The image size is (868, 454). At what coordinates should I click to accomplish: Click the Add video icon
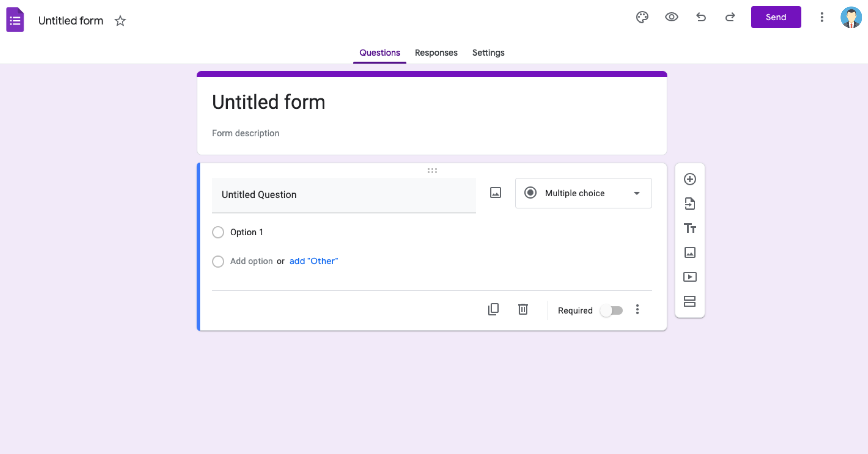click(690, 277)
